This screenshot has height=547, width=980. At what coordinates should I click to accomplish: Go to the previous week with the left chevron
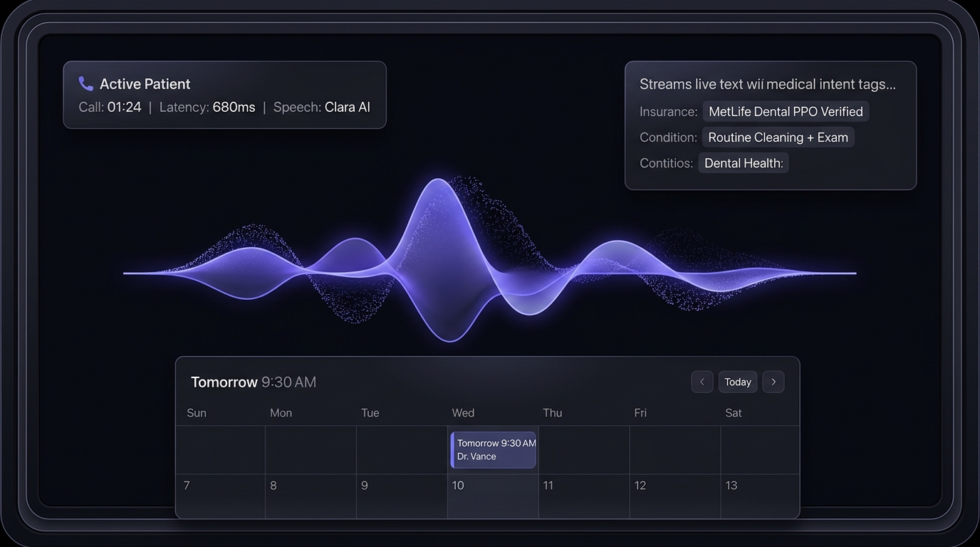702,382
